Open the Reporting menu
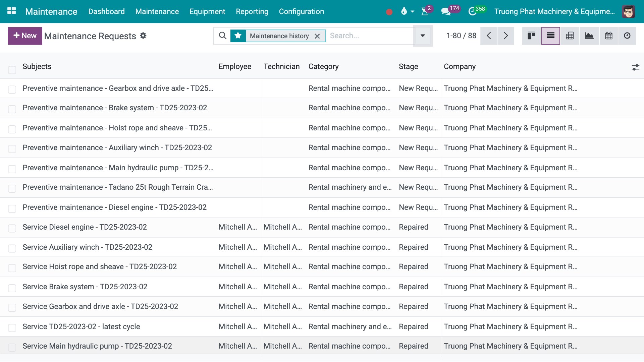 point(252,11)
